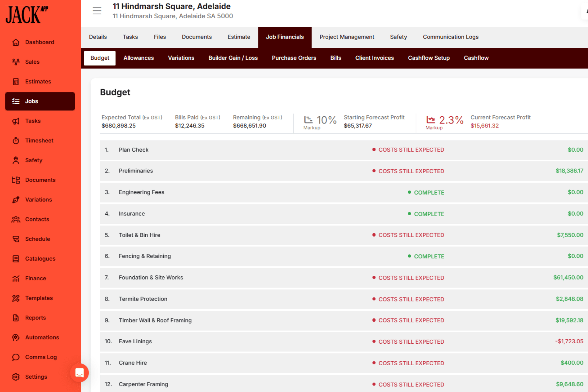The height and width of the screenshot is (392, 588).
Task: Expand the Preliminaries budget row
Action: point(136,171)
